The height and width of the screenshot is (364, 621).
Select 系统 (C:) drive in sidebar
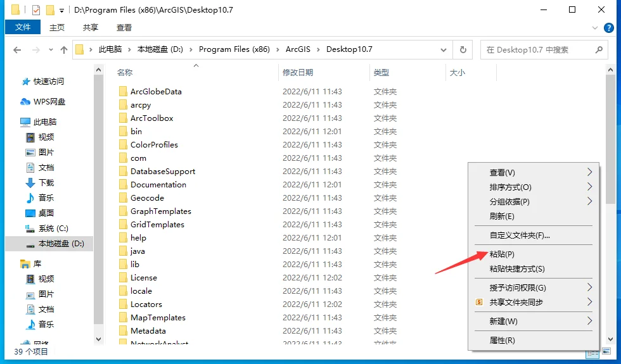(47, 229)
